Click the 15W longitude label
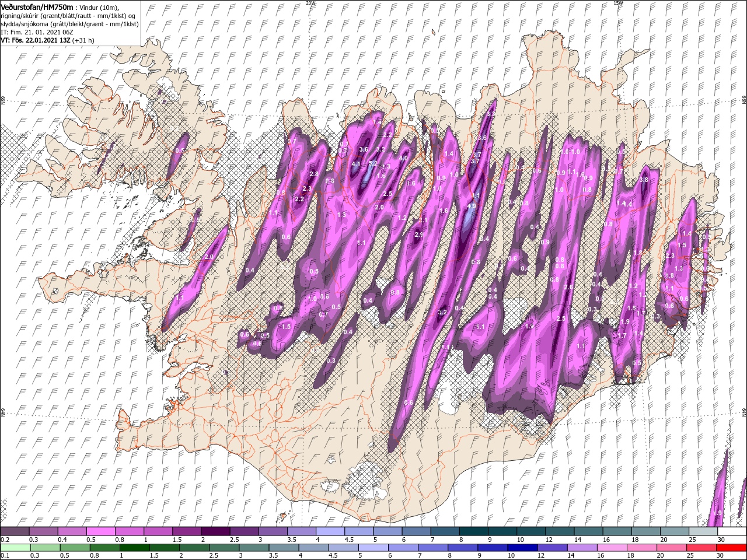 (618, 2)
